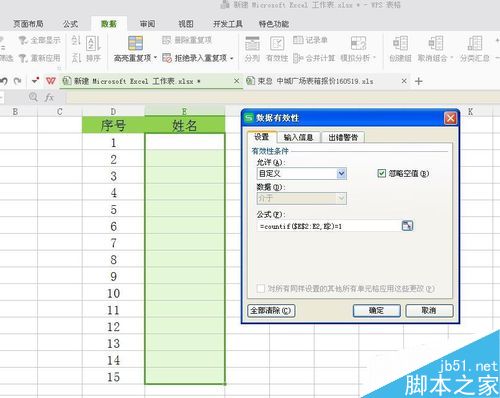This screenshot has height=398, width=500.
Task: Close the 中城广场表箱报价 document tab
Action: pyautogui.click(x=404, y=81)
